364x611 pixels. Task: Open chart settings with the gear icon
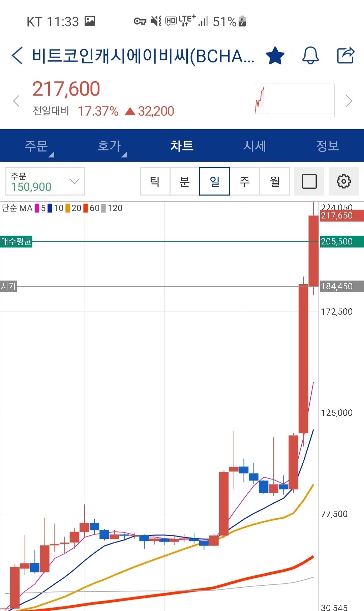343,181
